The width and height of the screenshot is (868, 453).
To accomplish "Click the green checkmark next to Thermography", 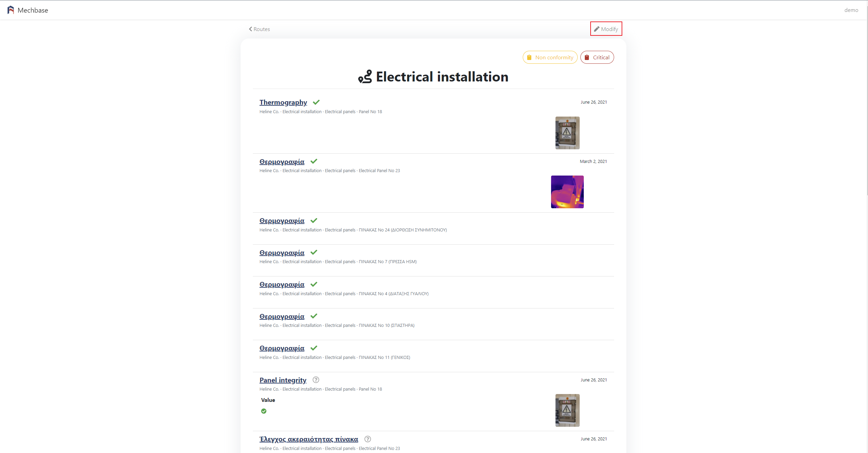I will click(x=316, y=102).
